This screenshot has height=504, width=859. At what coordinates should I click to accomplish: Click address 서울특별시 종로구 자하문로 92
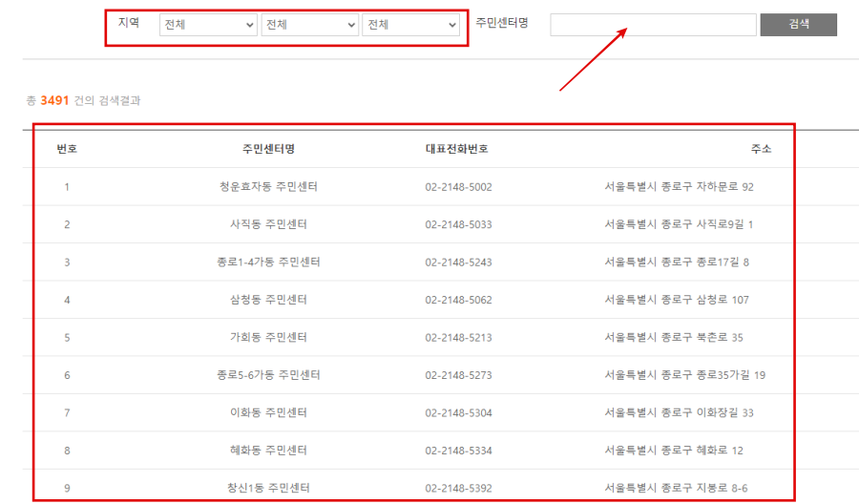(x=680, y=187)
